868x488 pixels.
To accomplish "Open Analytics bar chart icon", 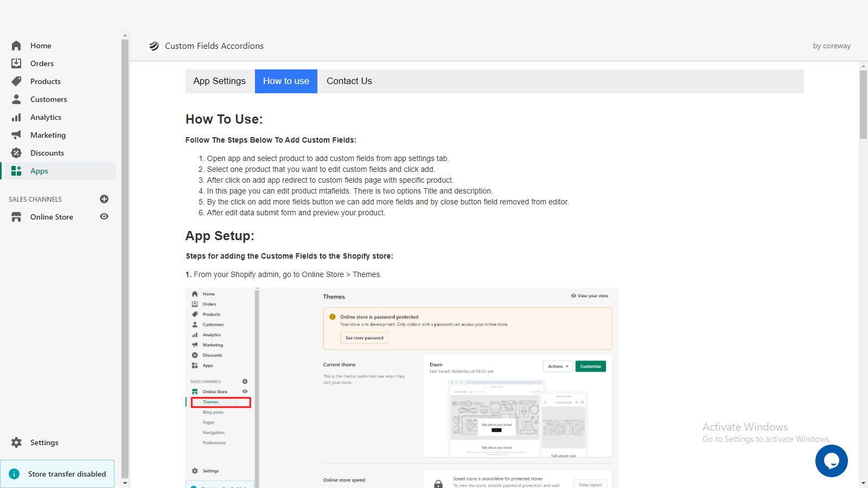I will [16, 117].
